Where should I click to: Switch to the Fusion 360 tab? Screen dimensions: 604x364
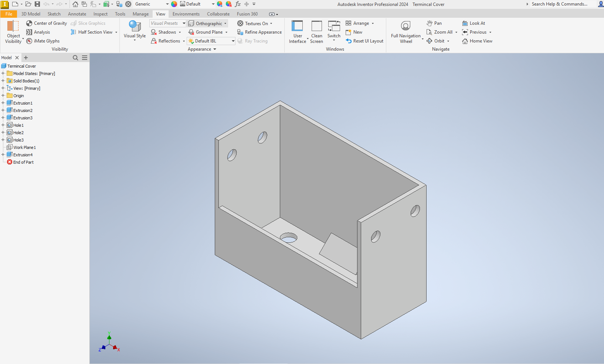(247, 14)
